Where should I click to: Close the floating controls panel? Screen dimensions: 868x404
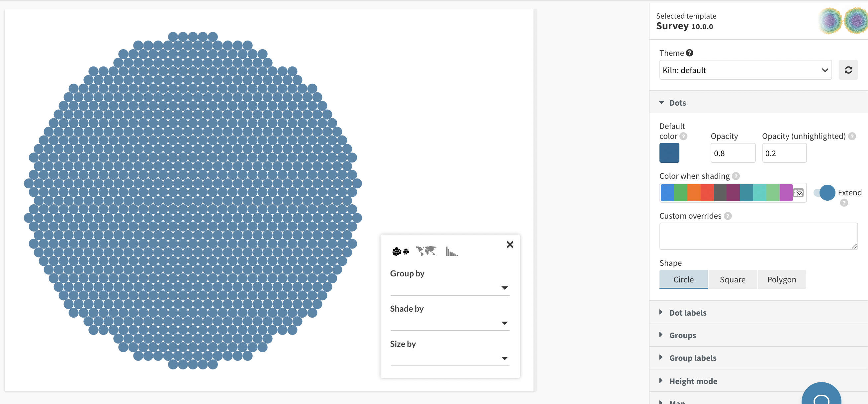(510, 245)
